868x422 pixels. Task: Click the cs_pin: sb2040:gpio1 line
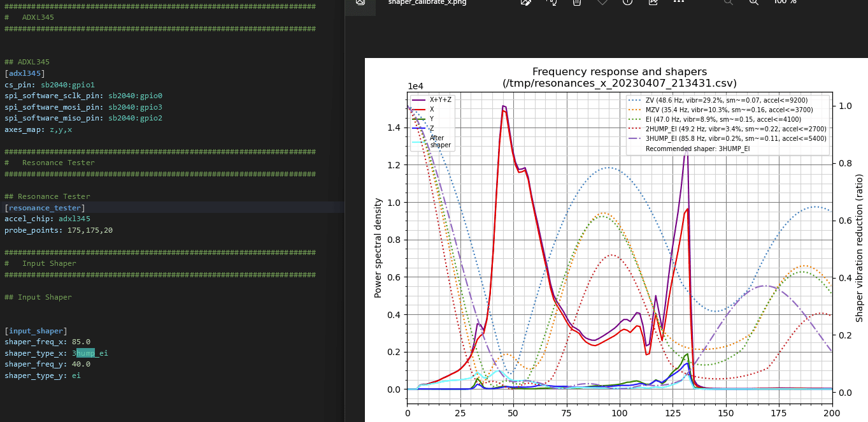point(50,85)
